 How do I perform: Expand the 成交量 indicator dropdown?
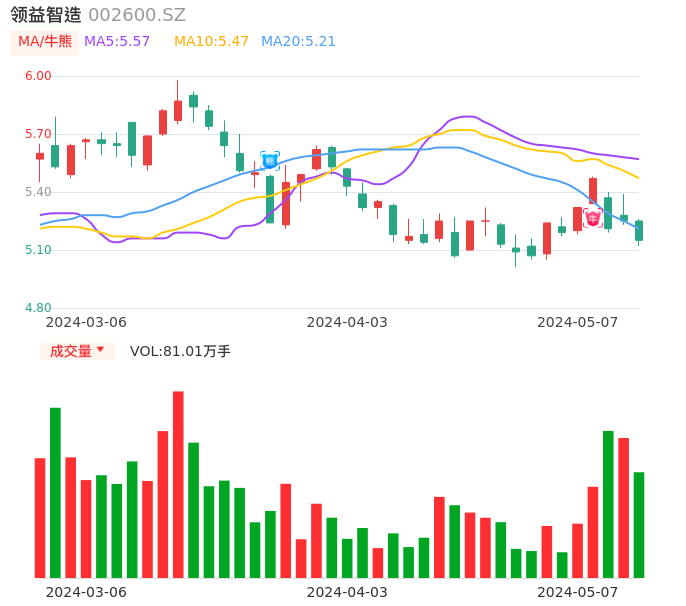[x=77, y=351]
